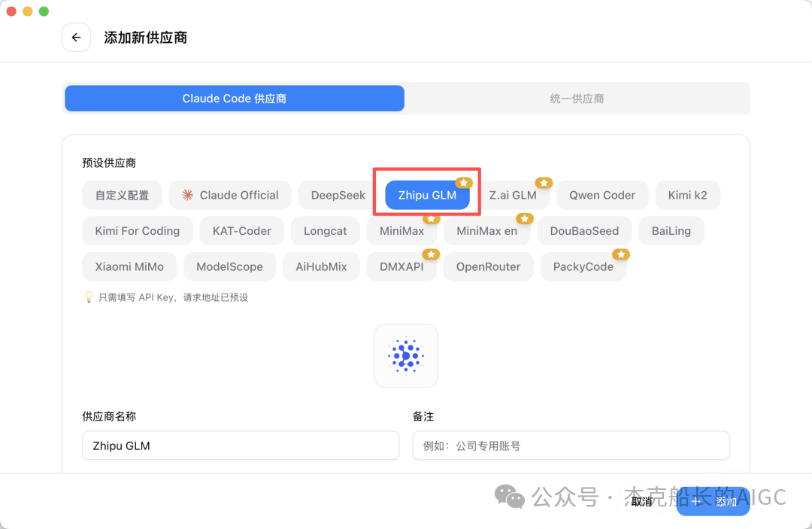This screenshot has height=529, width=812.
Task: Select the AiHubMix preset
Action: [321, 267]
